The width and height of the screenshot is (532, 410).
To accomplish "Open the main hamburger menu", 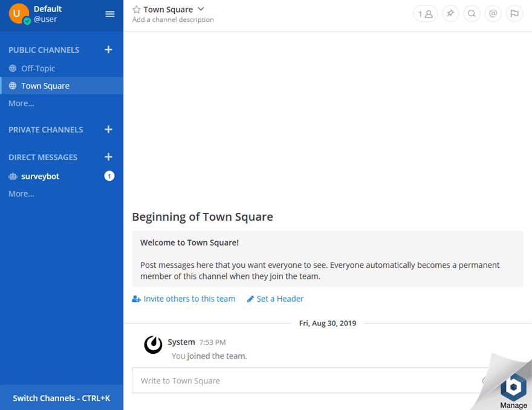I will tap(109, 14).
